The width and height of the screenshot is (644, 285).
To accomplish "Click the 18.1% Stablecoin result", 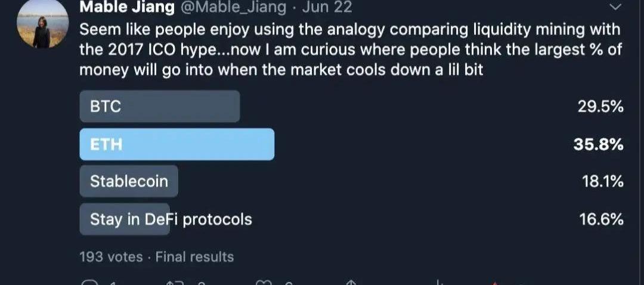I will click(x=603, y=181).
